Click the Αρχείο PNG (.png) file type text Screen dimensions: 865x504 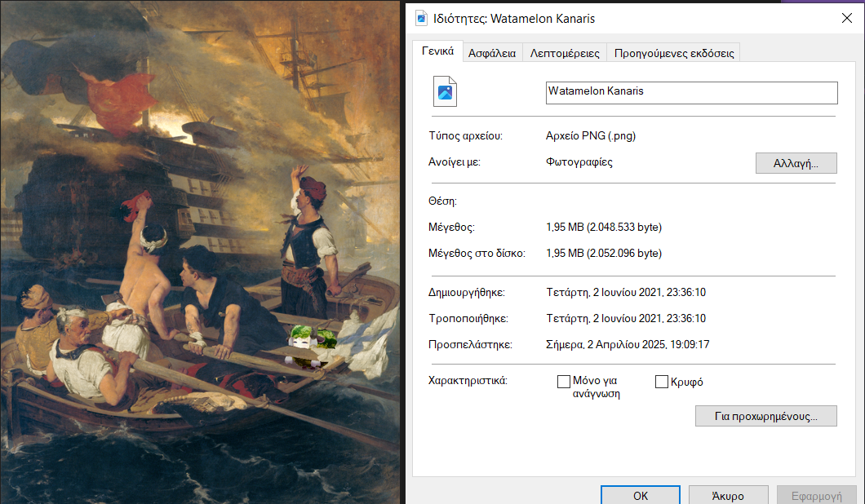point(591,135)
